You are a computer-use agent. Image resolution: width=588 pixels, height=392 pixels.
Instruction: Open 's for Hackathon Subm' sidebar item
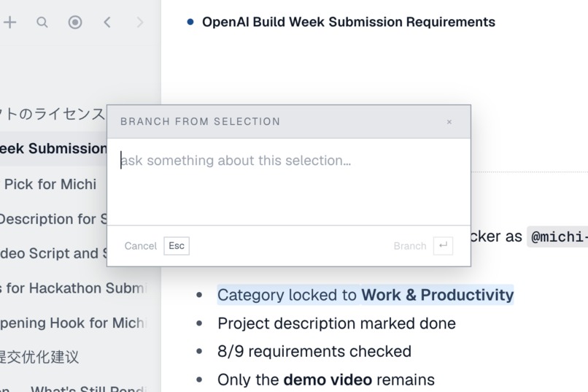74,288
